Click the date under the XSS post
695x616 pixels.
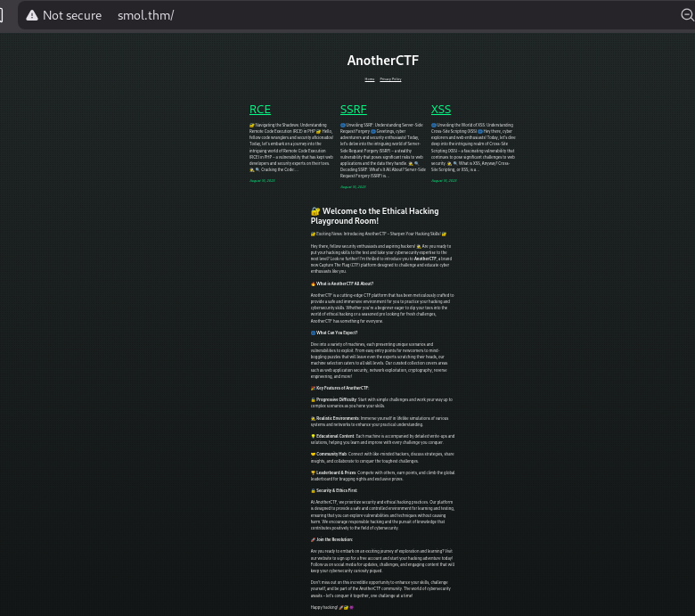click(x=444, y=181)
